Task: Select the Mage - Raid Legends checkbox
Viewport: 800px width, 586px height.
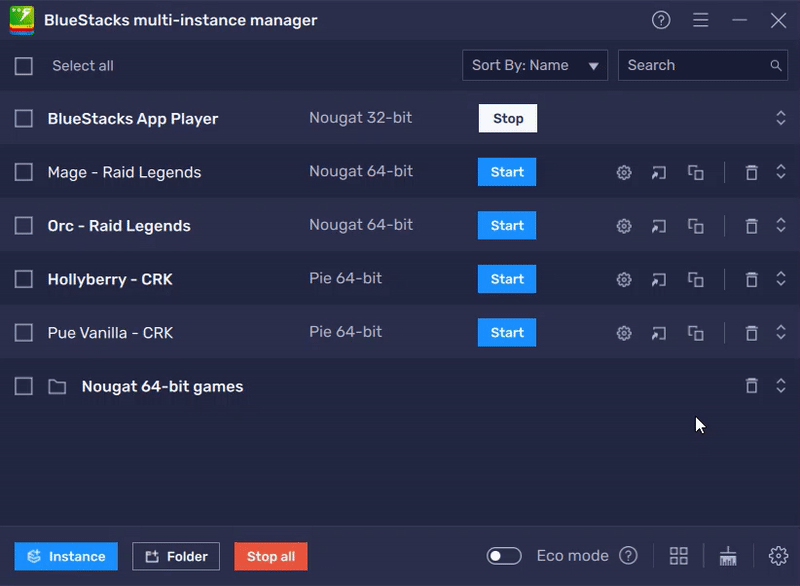Action: coord(23,172)
